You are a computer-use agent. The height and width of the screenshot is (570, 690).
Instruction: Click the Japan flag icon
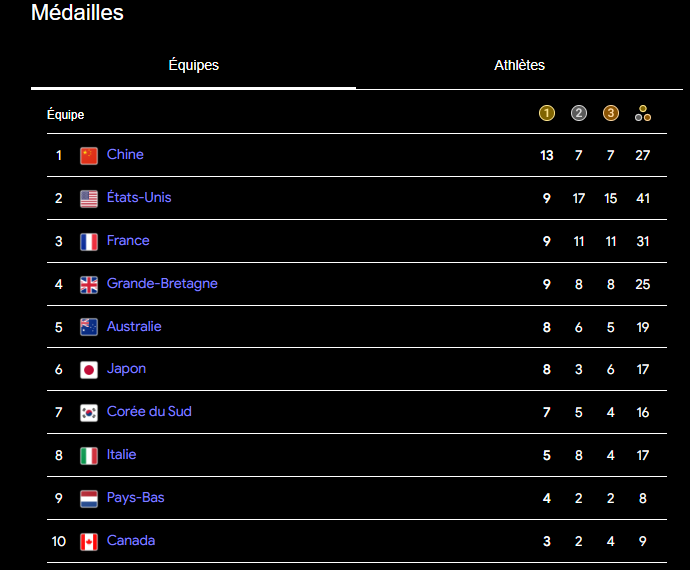[89, 369]
